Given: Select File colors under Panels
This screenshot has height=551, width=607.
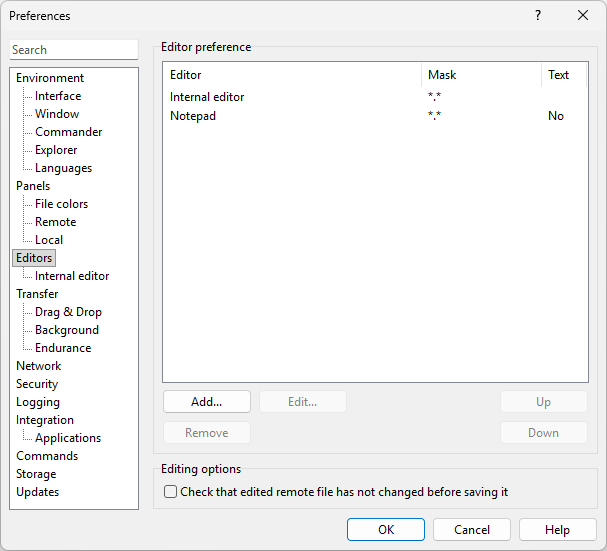Looking at the screenshot, I should pos(61,204).
